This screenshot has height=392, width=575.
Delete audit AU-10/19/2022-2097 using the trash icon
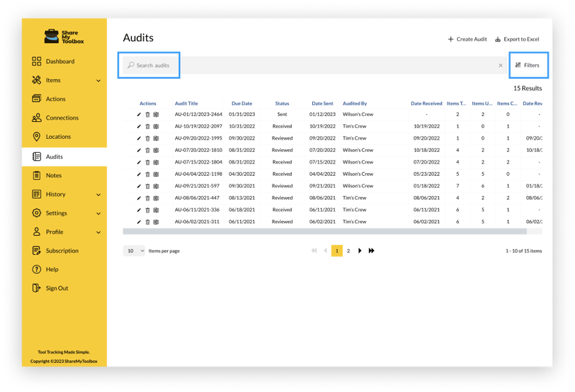point(148,126)
